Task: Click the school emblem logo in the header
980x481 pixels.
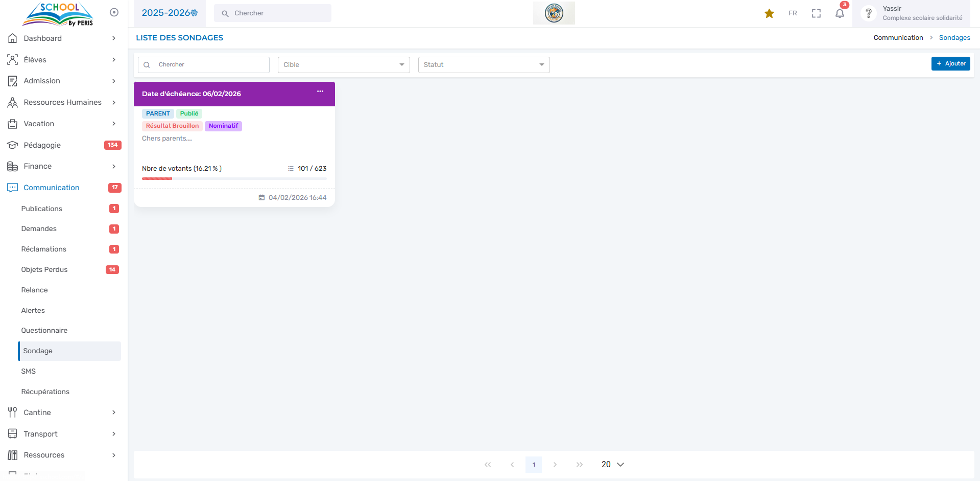Action: tap(554, 13)
